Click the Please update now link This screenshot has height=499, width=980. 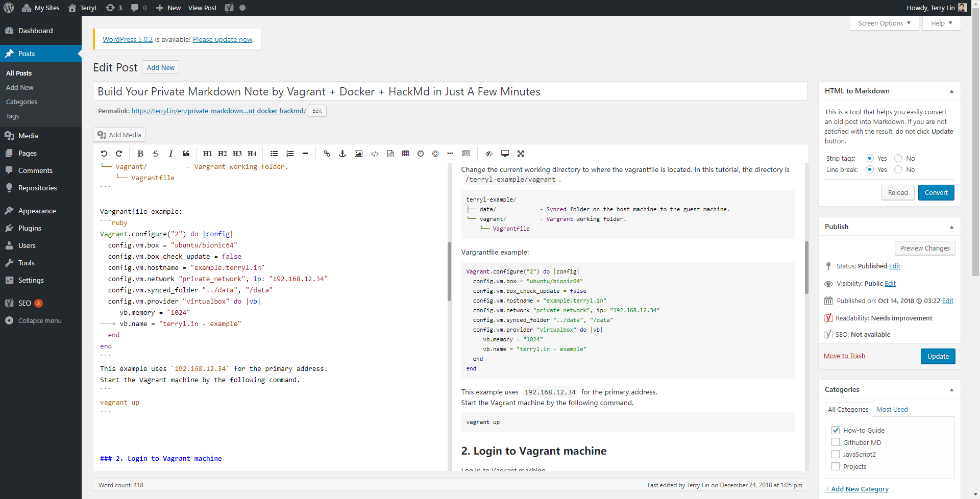pyautogui.click(x=223, y=39)
